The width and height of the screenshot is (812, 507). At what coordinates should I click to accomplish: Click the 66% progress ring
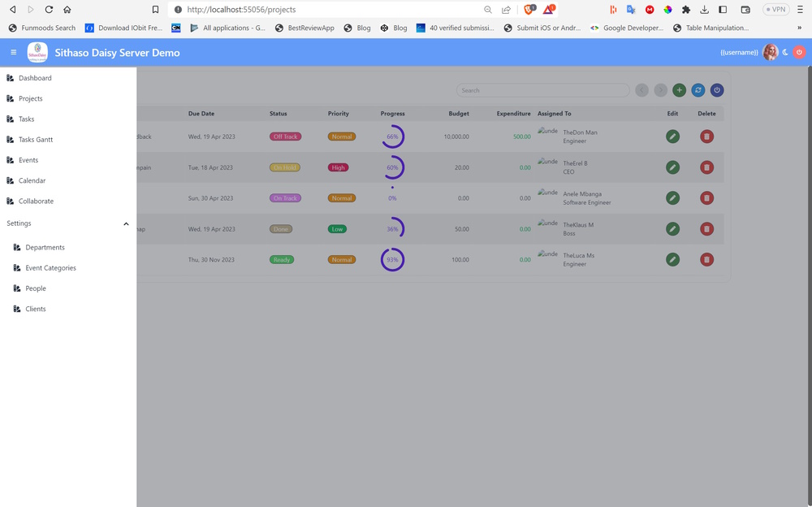pyautogui.click(x=392, y=136)
